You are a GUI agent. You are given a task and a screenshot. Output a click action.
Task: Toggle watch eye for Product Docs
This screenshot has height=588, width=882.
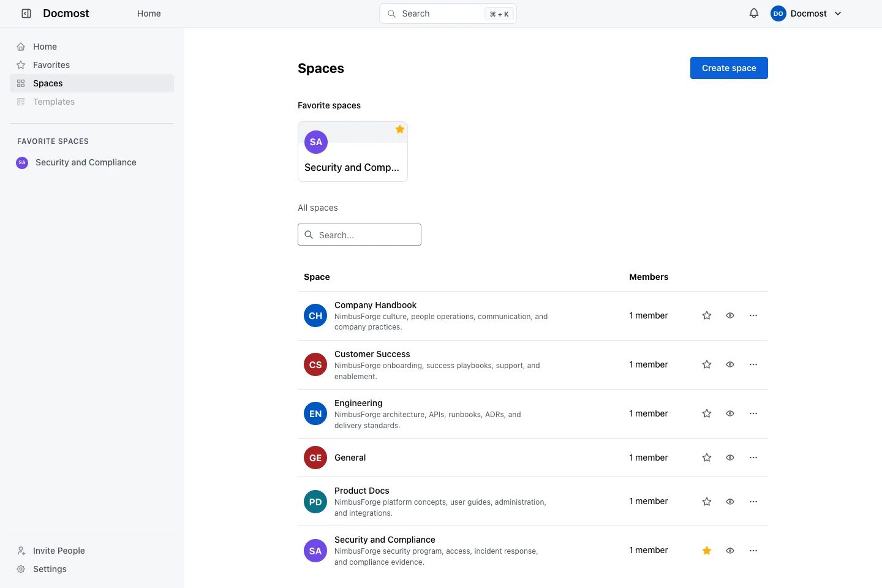pos(730,502)
